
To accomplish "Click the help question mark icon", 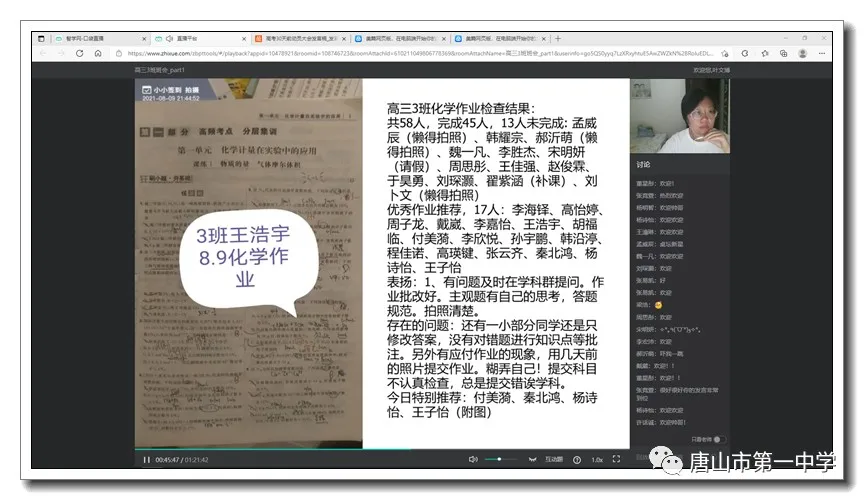I will (x=576, y=460).
